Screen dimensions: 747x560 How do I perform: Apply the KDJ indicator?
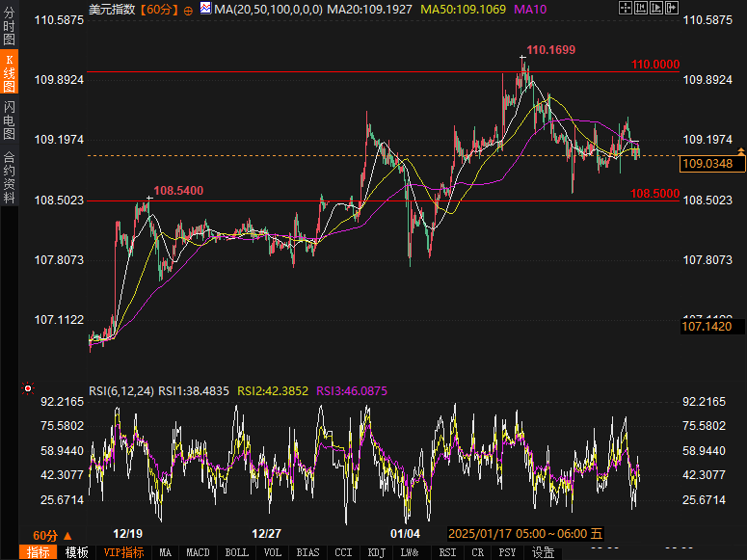376,552
